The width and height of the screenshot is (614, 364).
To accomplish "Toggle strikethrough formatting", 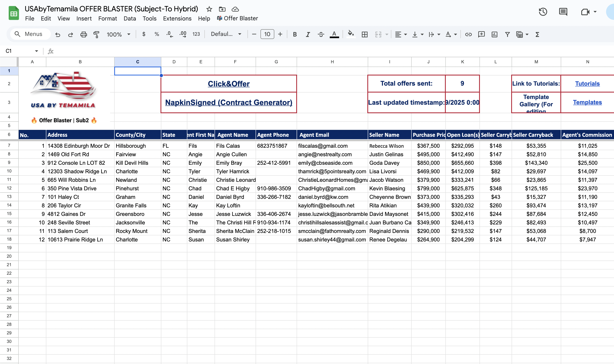I will 321,34.
